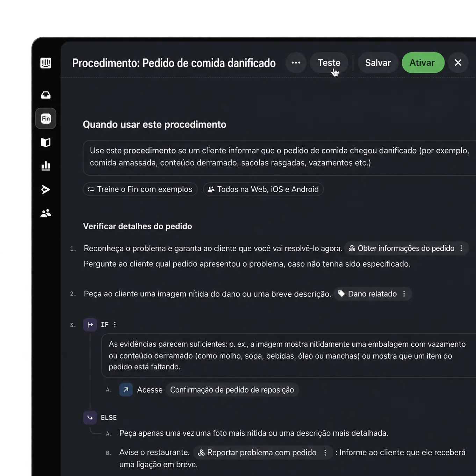Click the 'Verificar detalhes do pedido' heading

pyautogui.click(x=138, y=226)
